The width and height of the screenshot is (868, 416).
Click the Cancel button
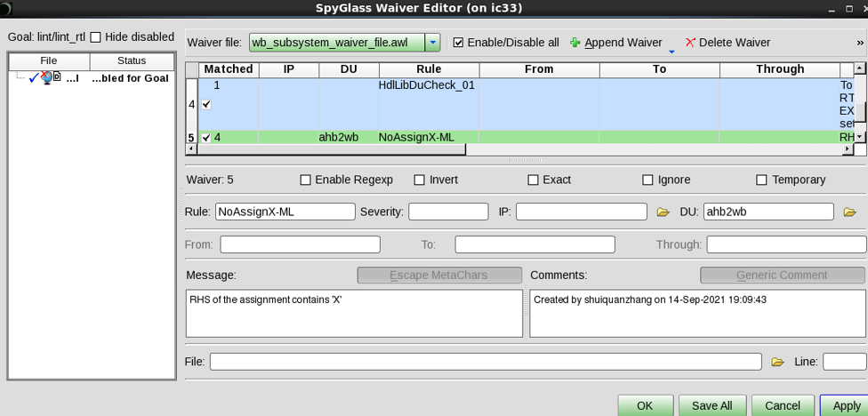pyautogui.click(x=783, y=405)
